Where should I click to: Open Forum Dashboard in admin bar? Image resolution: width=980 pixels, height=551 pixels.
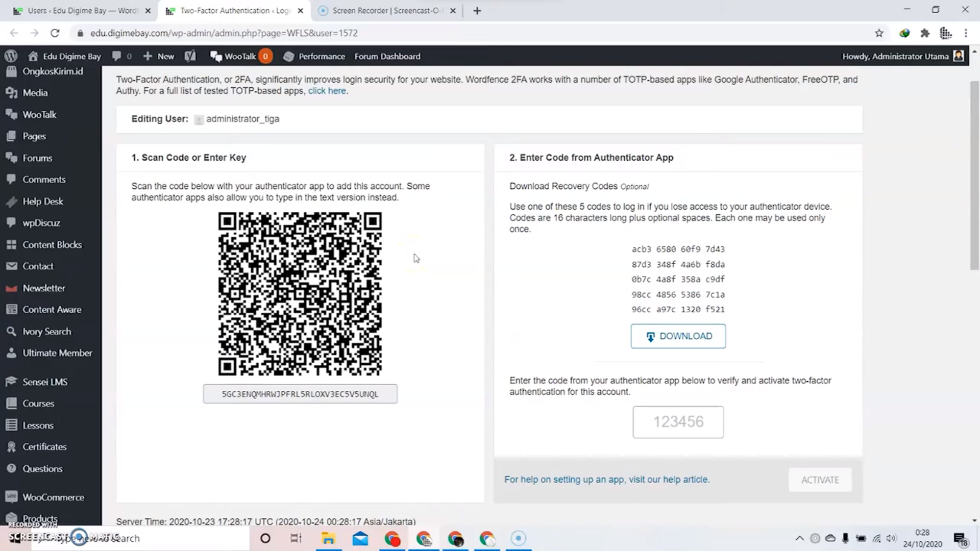387,56
